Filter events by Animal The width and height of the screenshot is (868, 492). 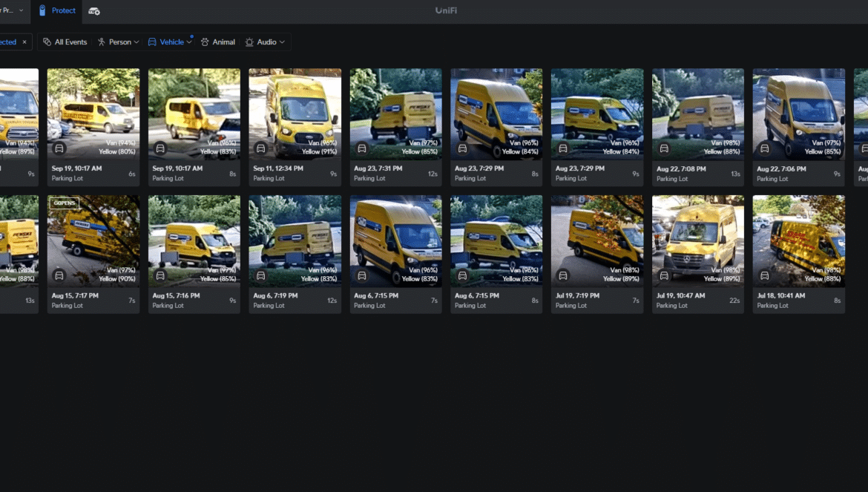(218, 42)
